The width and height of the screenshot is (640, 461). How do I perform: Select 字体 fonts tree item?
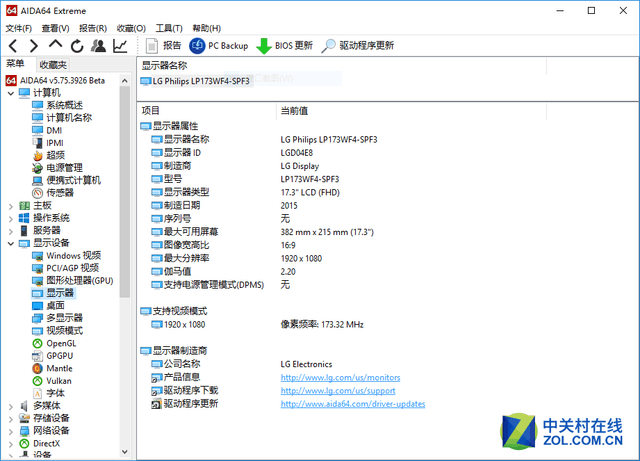[x=48, y=393]
